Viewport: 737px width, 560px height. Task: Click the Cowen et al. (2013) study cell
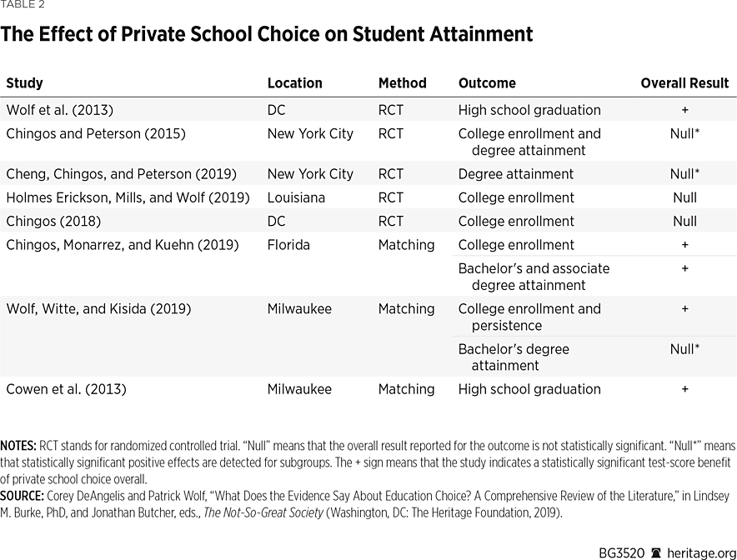(x=66, y=389)
